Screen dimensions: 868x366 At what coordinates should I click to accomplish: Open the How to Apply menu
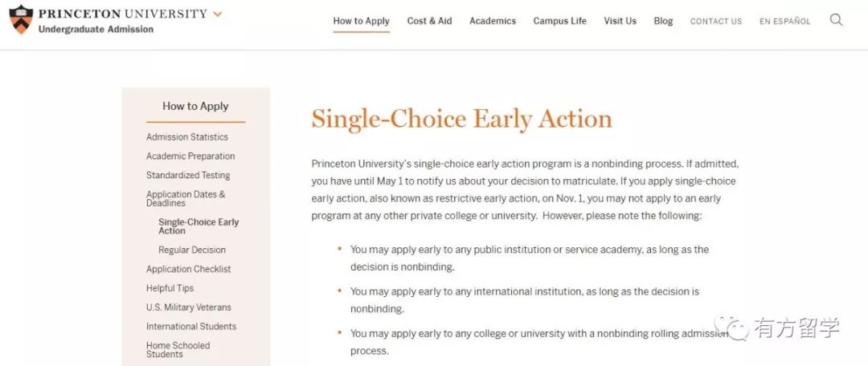362,21
